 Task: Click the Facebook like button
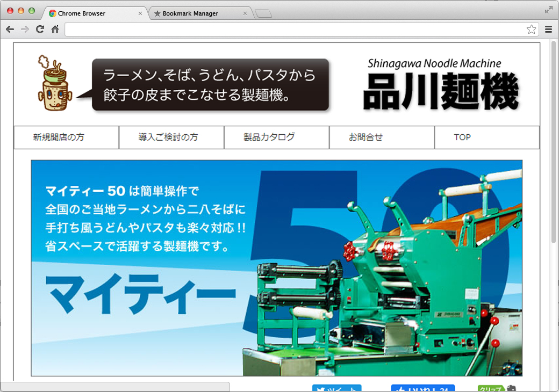423,388
